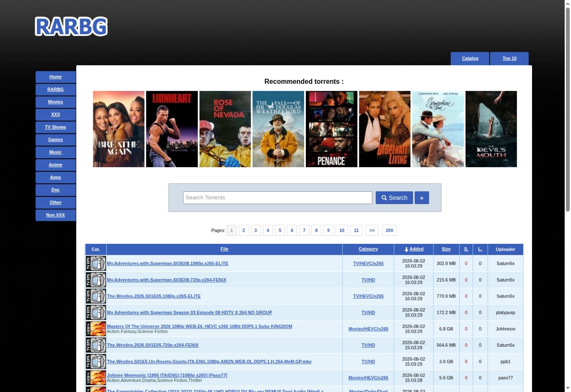Screen dimensions: 571x392
Task: Focus the Search Torrents field
Action: 277,198
